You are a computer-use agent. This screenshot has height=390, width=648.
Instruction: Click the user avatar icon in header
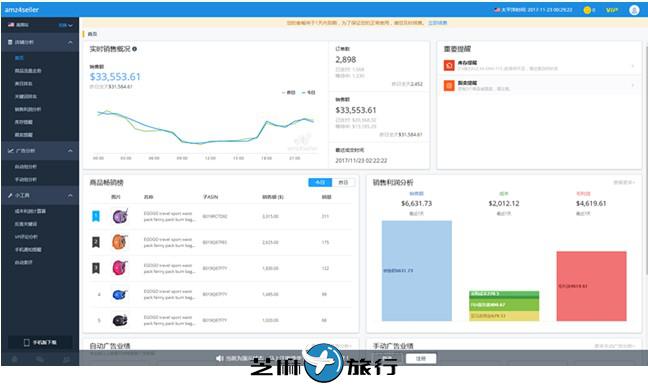[634, 10]
